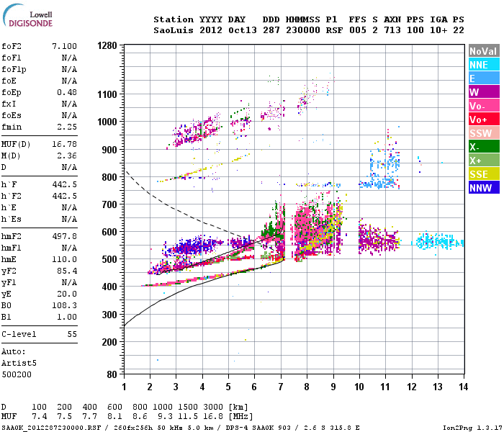504x432 pixels.
Task: Click the foF1 N/A value
Action: [x=69, y=58]
